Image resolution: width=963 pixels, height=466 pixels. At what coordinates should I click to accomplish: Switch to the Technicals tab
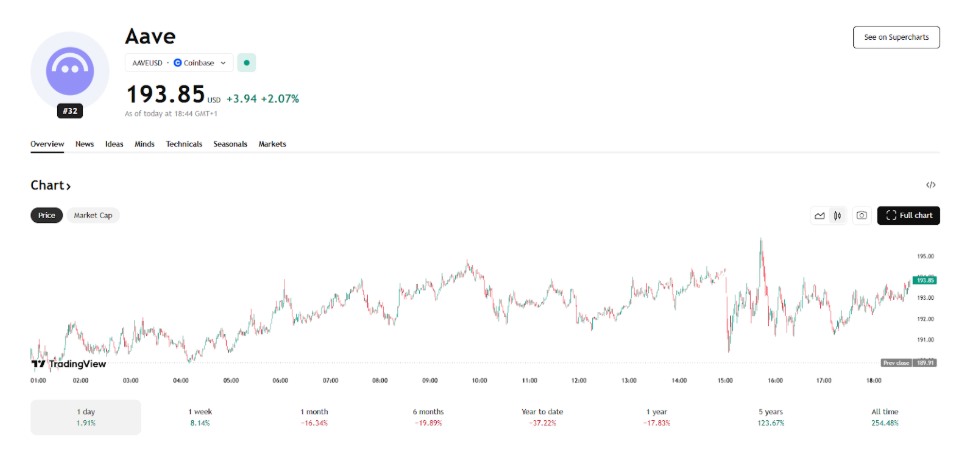[184, 144]
